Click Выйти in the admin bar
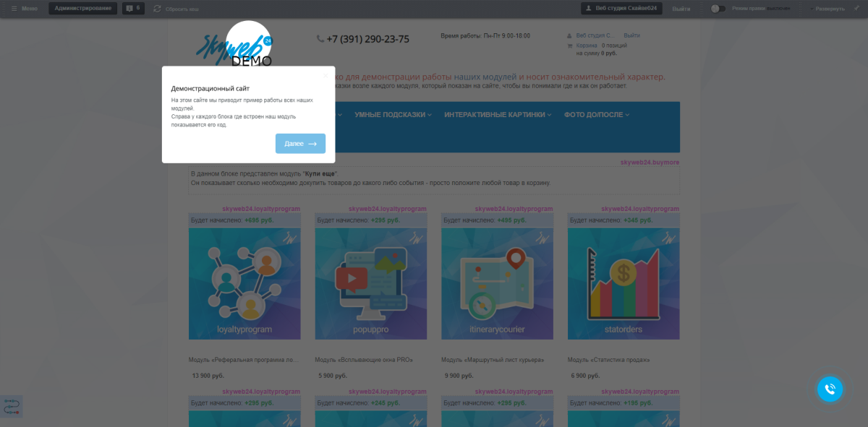The image size is (868, 427). (681, 9)
